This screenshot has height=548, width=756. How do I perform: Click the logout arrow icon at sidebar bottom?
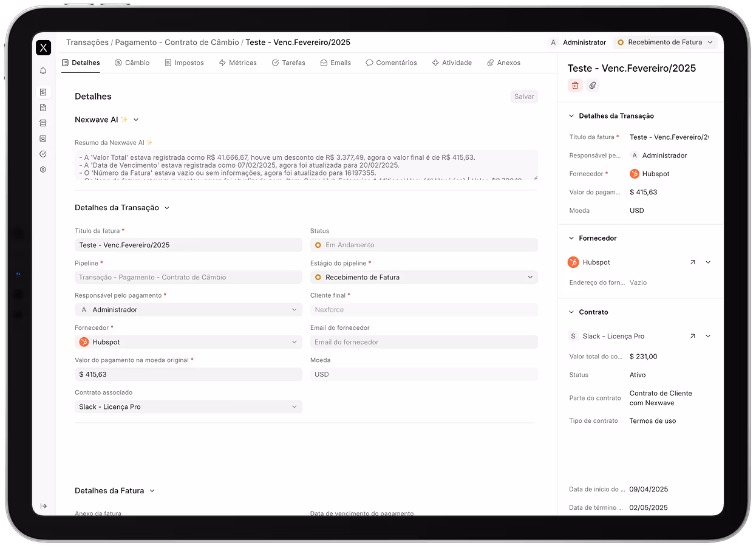(x=44, y=506)
